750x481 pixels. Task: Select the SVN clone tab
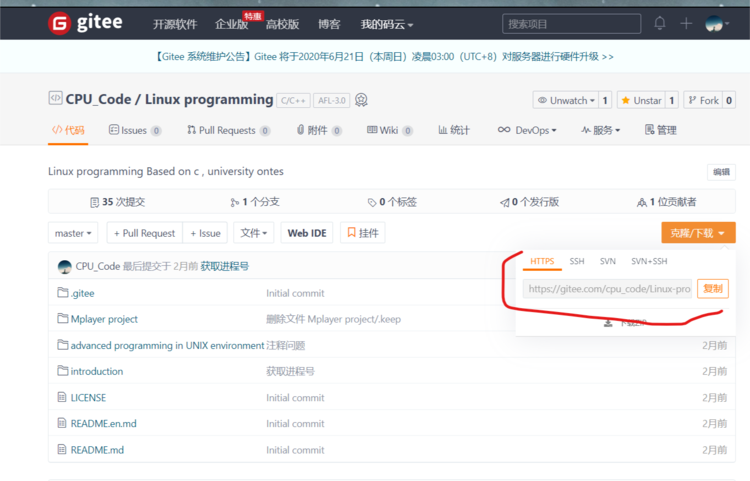coord(607,262)
